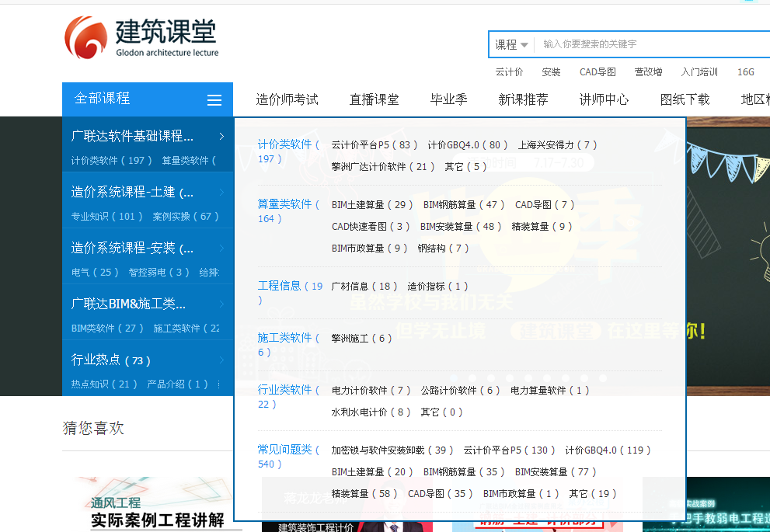Select BIM土建算量 (29) link
This screenshot has height=532, width=770.
372,205
